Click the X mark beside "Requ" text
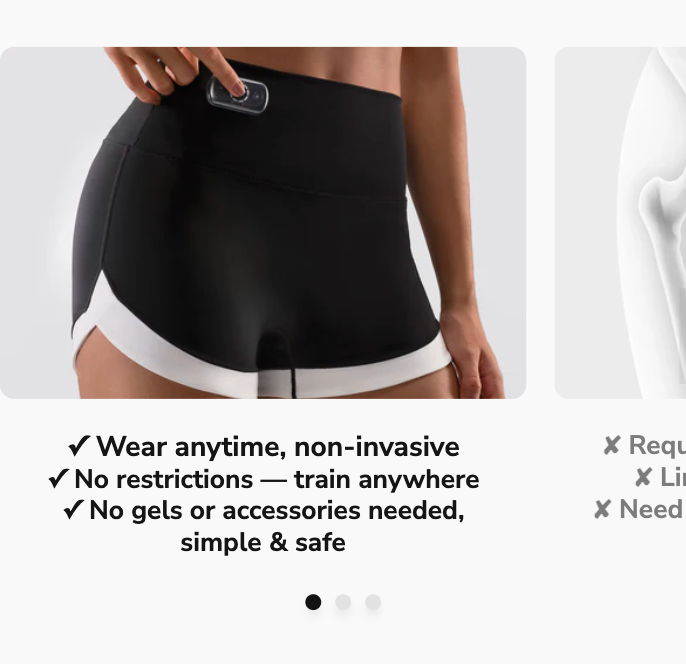This screenshot has height=664, width=686. [x=612, y=445]
